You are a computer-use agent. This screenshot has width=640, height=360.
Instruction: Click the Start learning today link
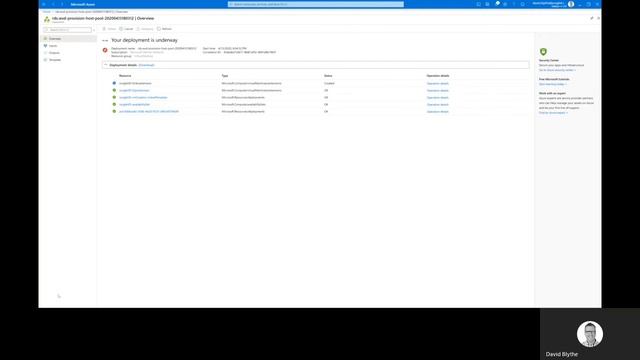click(553, 84)
